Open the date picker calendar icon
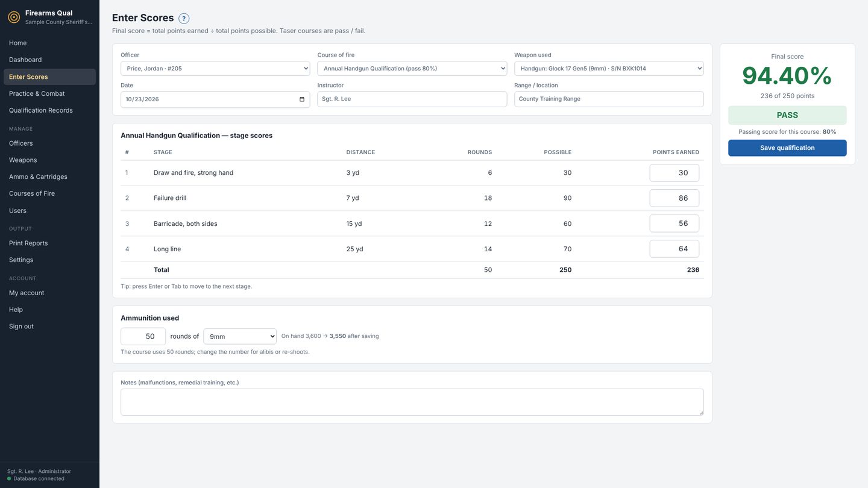The height and width of the screenshot is (488, 868). pos(302,99)
